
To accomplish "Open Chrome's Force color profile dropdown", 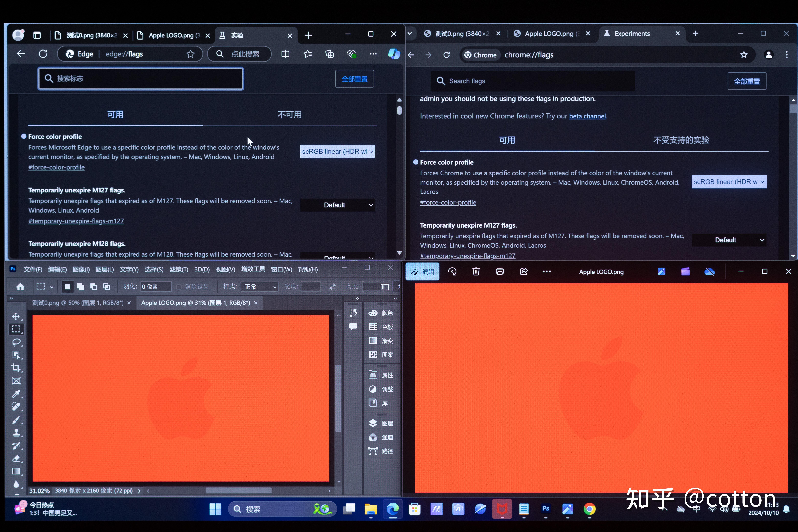I will point(729,182).
